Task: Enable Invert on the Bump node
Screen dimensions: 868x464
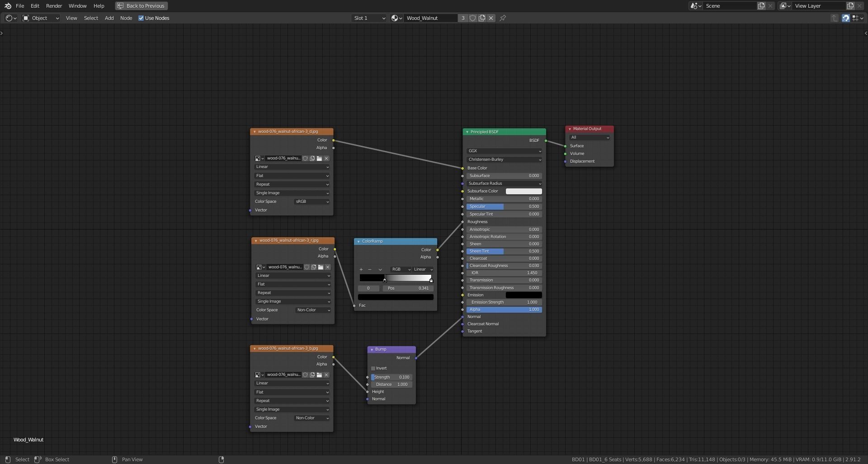Action: coord(373,369)
